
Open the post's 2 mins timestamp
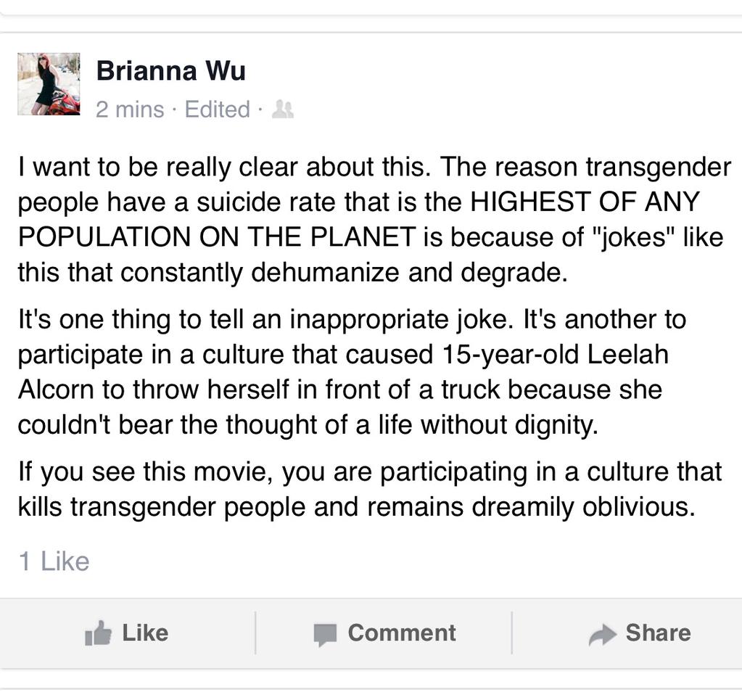click(130, 110)
